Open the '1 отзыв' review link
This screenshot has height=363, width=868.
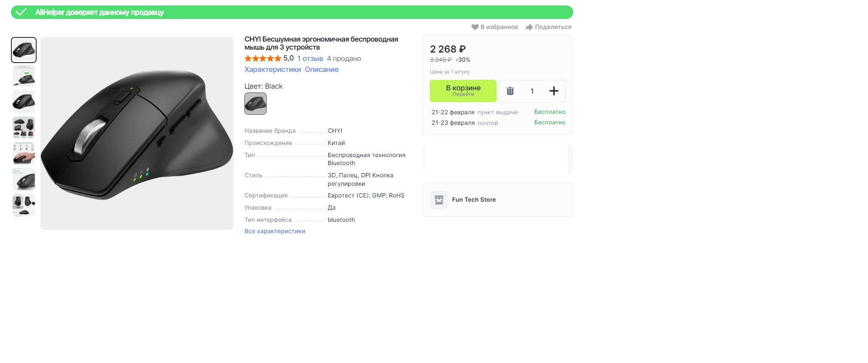coord(310,59)
